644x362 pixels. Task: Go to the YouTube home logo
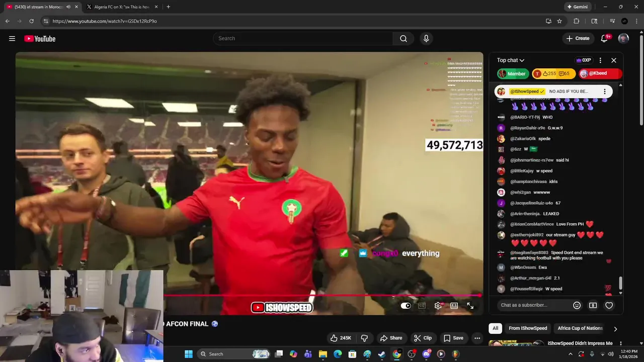pyautogui.click(x=40, y=39)
